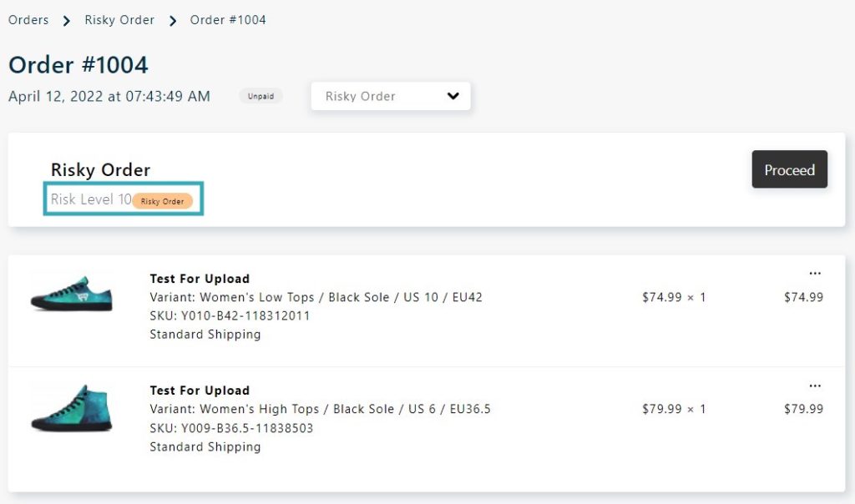Open Risky Order breadcrumb link
855x504 pixels.
coord(119,20)
